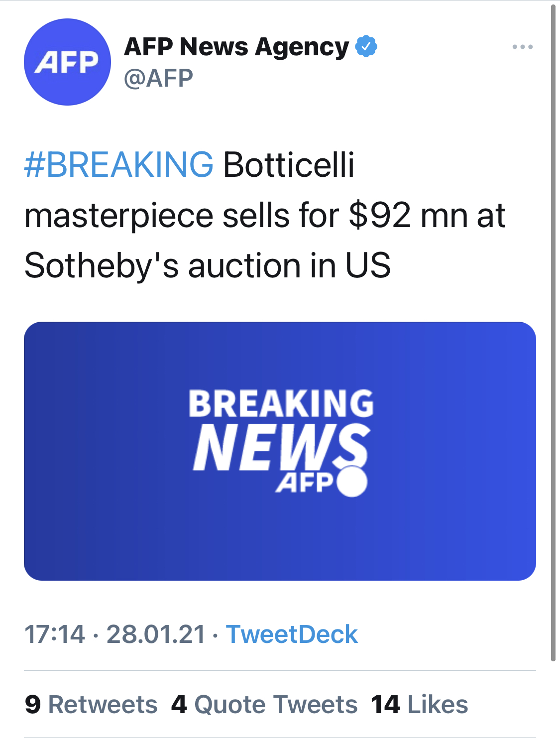Open the three-dot more options menu
This screenshot has width=560, height=744.
coord(523,47)
